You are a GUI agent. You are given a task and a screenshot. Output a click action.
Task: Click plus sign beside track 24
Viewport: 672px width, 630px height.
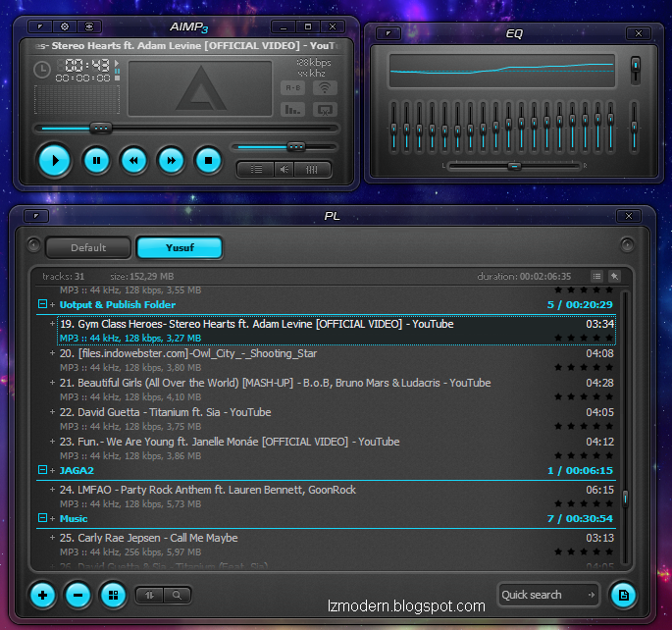tap(52, 490)
